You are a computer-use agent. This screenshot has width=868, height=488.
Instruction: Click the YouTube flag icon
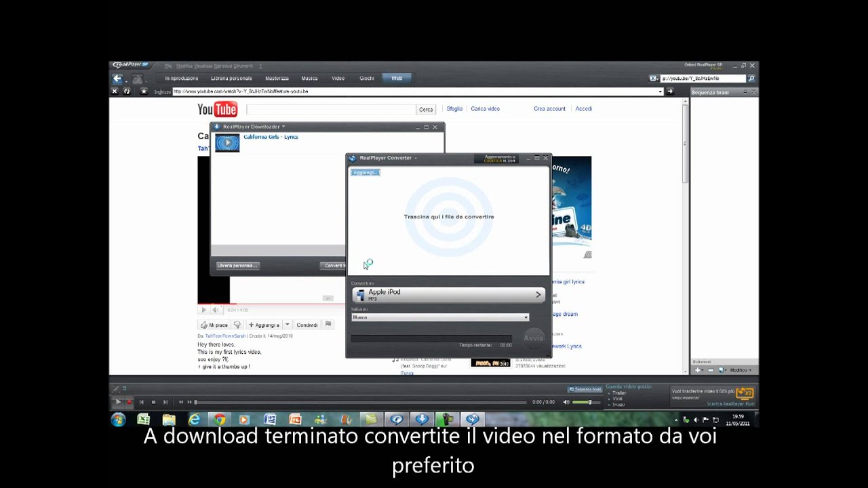[328, 325]
